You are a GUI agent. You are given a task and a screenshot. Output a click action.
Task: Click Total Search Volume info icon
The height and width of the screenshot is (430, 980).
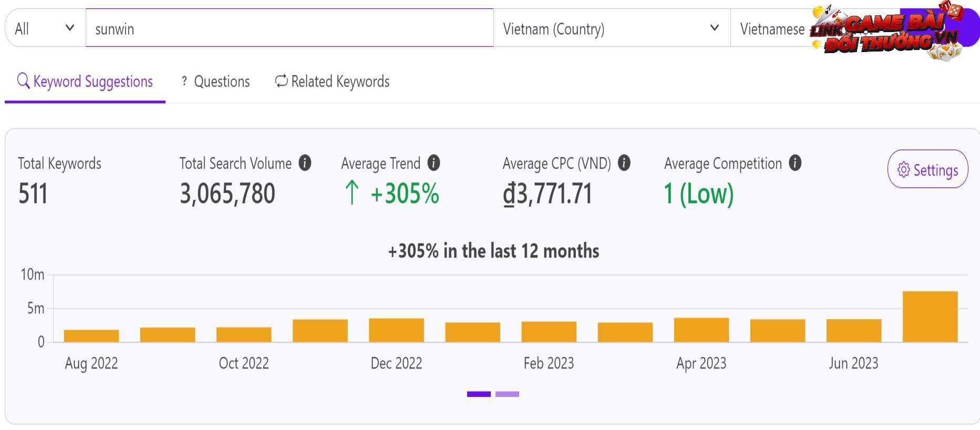coord(305,163)
